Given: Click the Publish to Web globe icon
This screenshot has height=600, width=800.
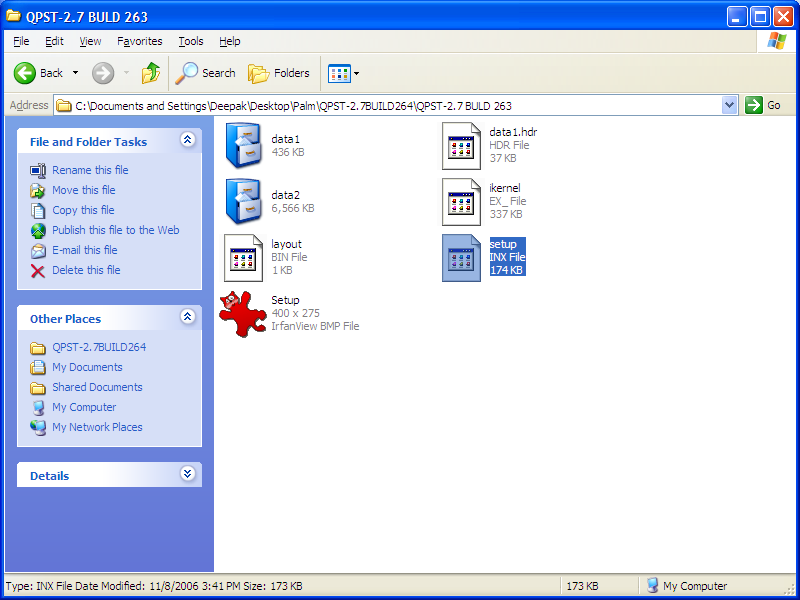Looking at the screenshot, I should pos(38,231).
